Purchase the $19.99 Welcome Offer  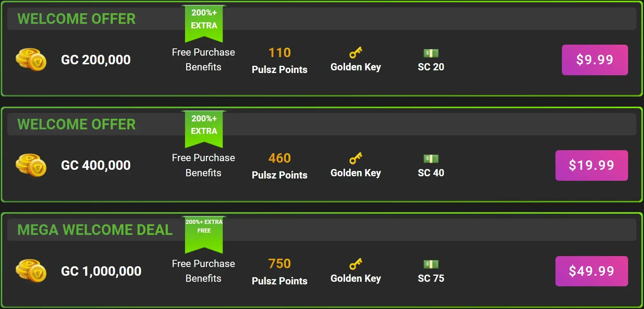[x=591, y=165]
